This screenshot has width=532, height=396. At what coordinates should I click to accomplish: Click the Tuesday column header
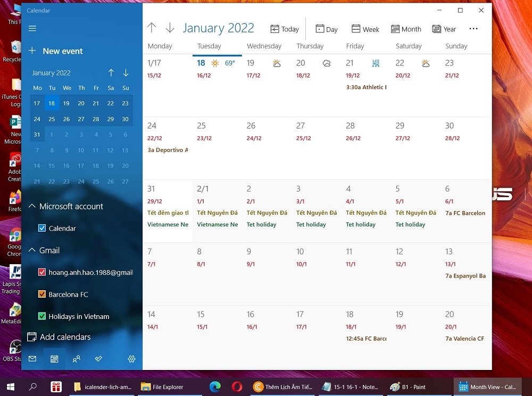point(209,46)
